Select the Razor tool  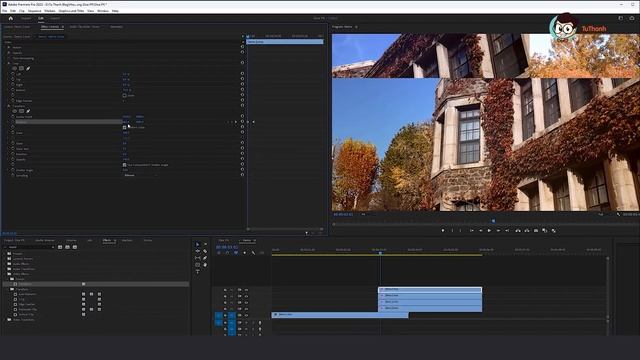tap(205, 251)
